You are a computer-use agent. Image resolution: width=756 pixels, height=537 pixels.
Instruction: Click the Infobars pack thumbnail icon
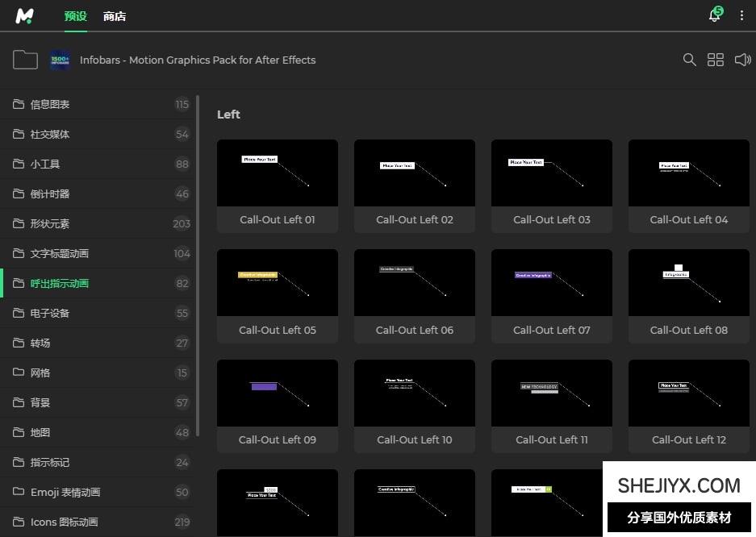tap(61, 60)
